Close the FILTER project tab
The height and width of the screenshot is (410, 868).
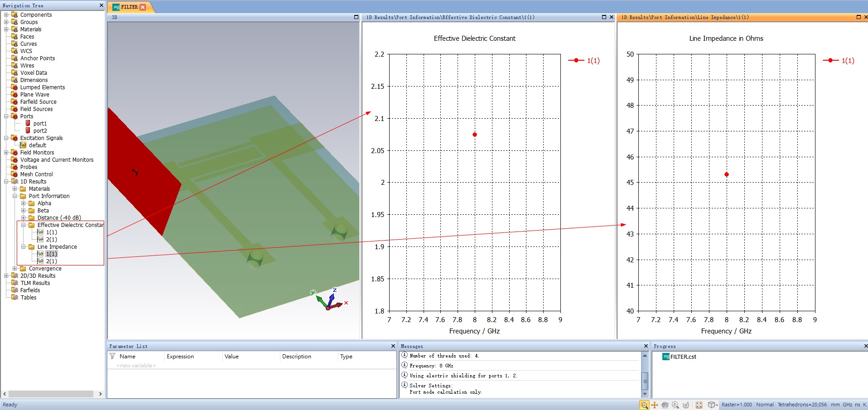point(143,7)
